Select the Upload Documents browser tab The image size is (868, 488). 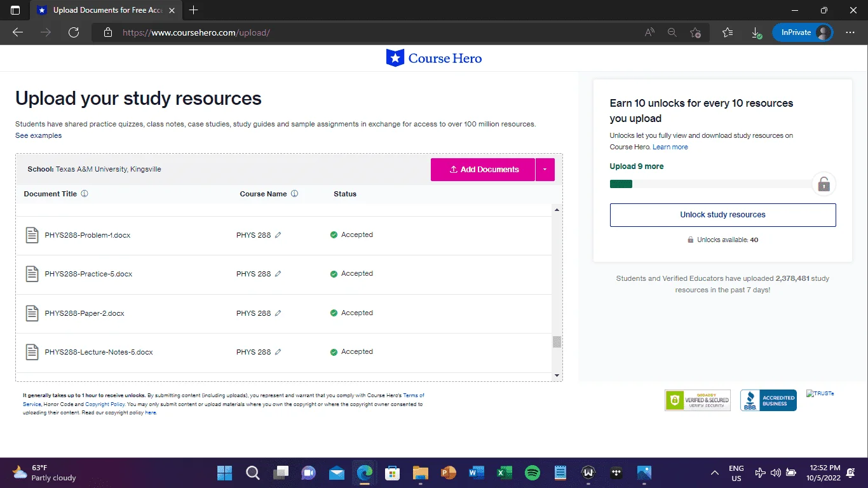pyautogui.click(x=106, y=10)
